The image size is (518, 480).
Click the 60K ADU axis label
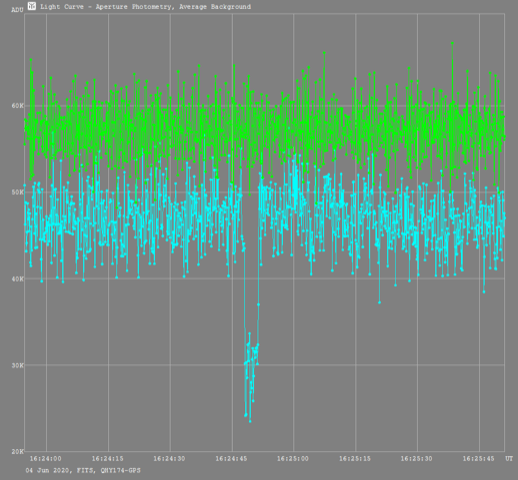pyautogui.click(x=18, y=106)
